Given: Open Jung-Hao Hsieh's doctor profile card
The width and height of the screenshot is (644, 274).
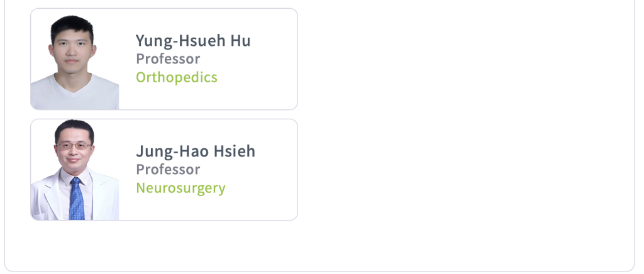Looking at the screenshot, I should click(x=164, y=170).
